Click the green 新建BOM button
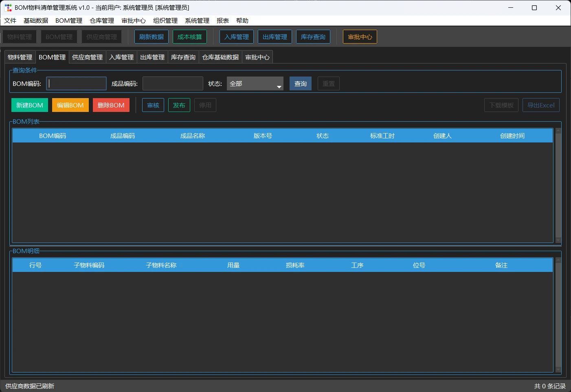Screen dimensions: 571x392 point(30,105)
